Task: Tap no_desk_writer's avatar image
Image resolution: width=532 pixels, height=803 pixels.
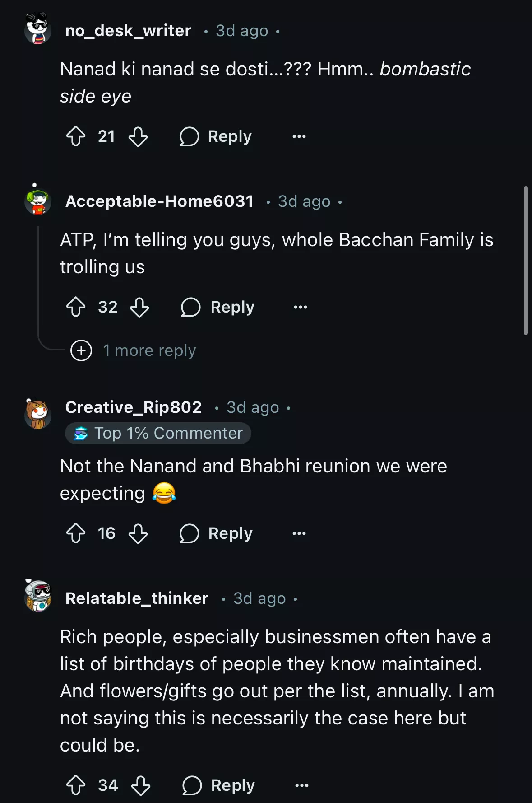Action: 38,29
